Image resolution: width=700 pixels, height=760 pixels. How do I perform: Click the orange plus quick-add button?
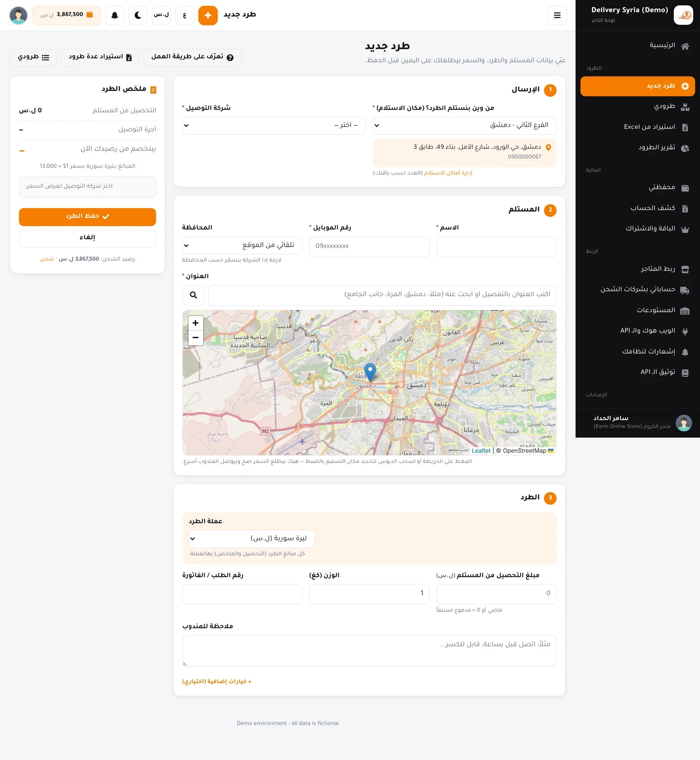click(208, 16)
